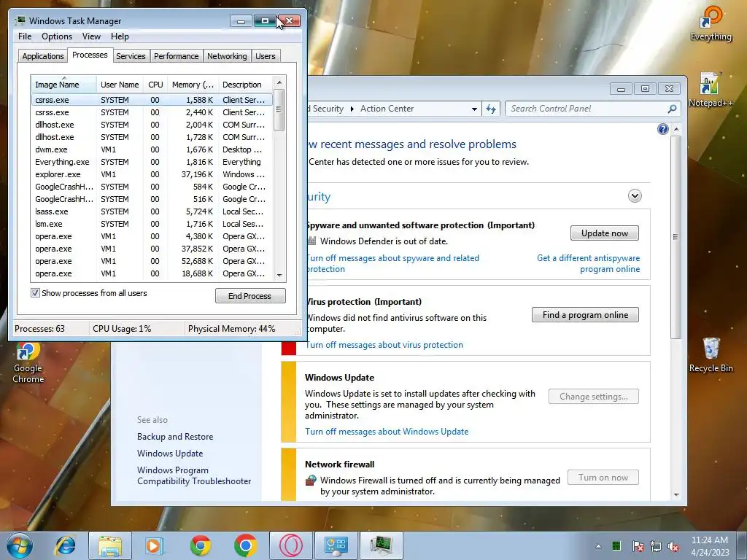Open the Notepad++ desktop shortcut
The width and height of the screenshot is (747, 560).
(x=711, y=90)
